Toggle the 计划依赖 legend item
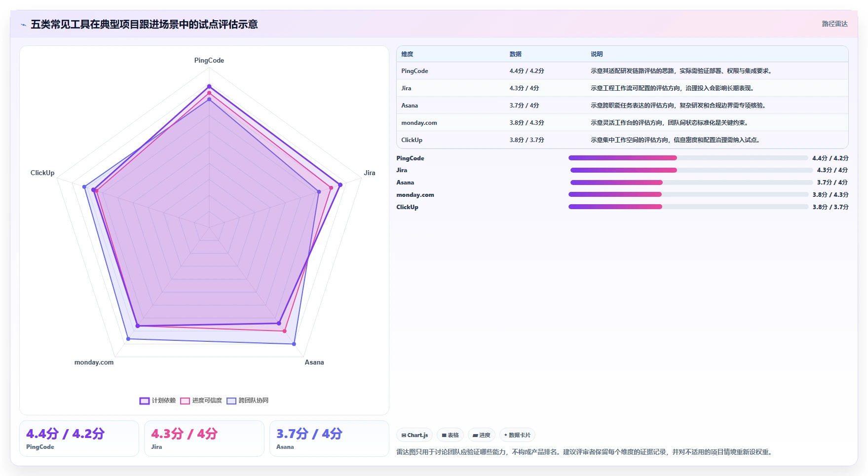 pos(157,401)
